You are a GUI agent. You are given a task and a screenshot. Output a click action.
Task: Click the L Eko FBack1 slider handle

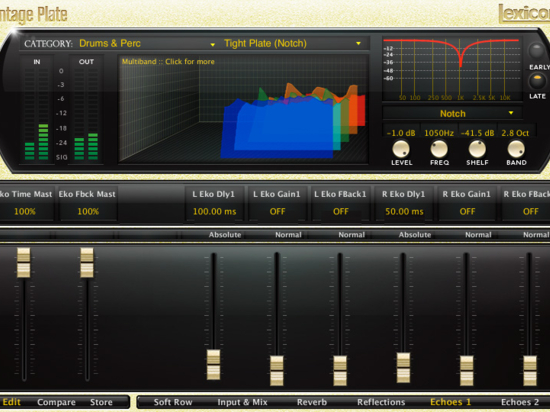click(340, 371)
